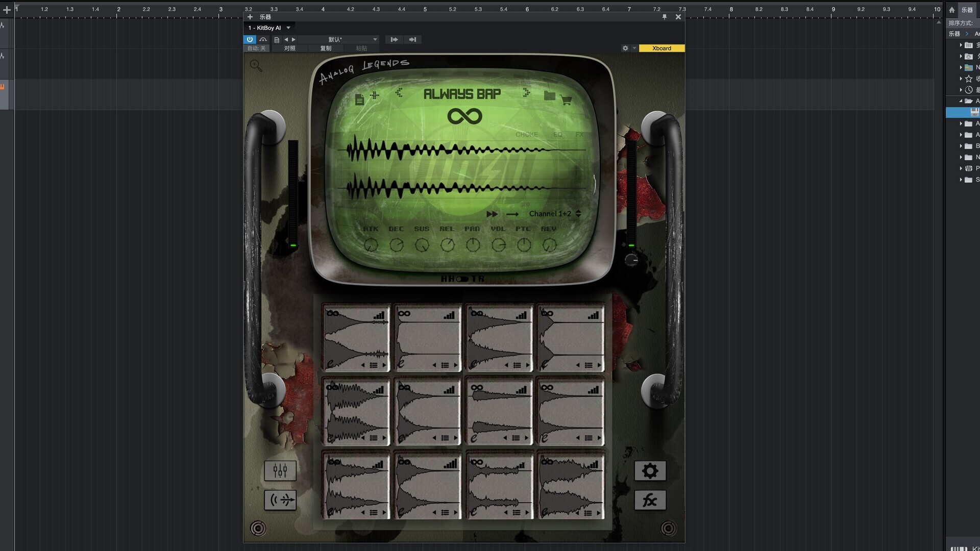Collapse the open folder in browser tree

tap(961, 101)
